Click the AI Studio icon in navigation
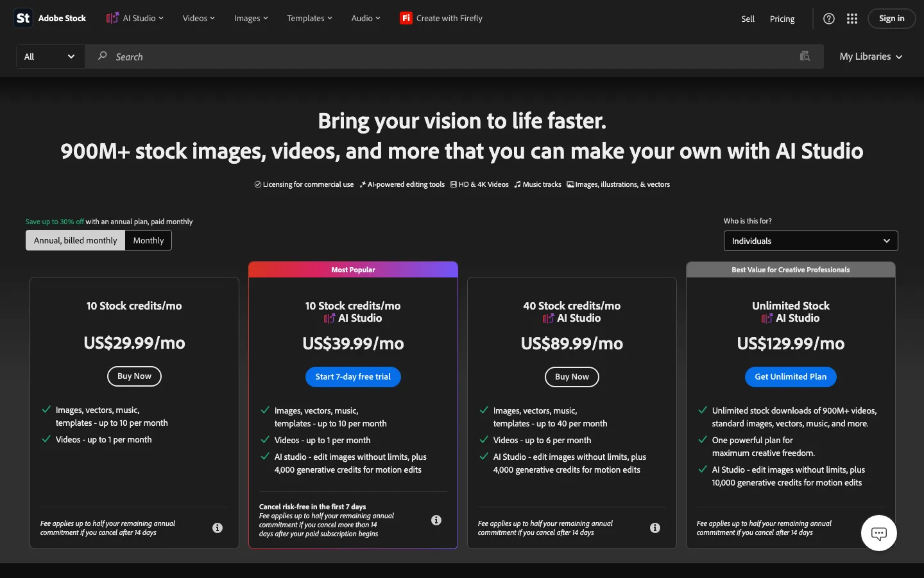 click(112, 18)
